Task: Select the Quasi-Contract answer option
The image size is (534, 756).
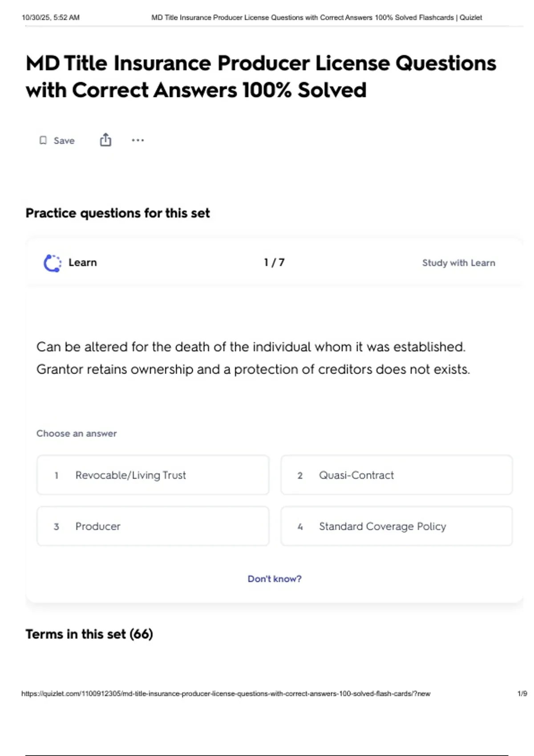Action: tap(396, 475)
